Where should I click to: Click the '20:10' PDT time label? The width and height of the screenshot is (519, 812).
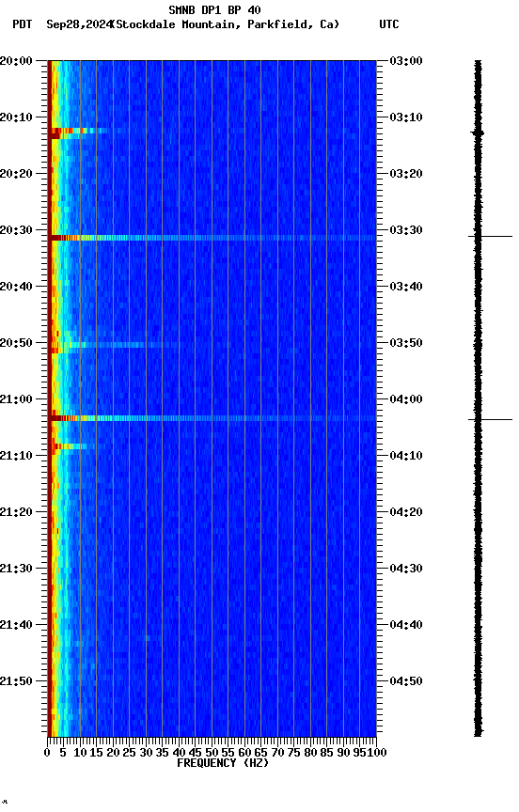pyautogui.click(x=16, y=117)
